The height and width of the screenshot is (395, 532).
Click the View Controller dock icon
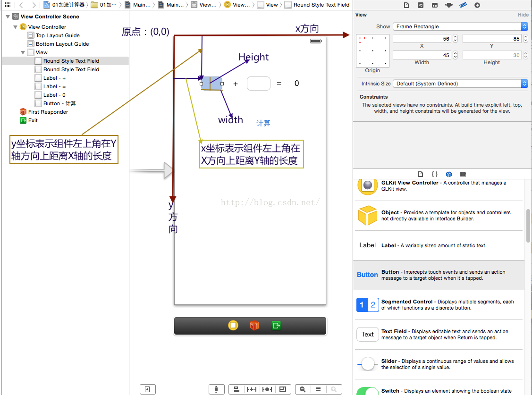(233, 326)
